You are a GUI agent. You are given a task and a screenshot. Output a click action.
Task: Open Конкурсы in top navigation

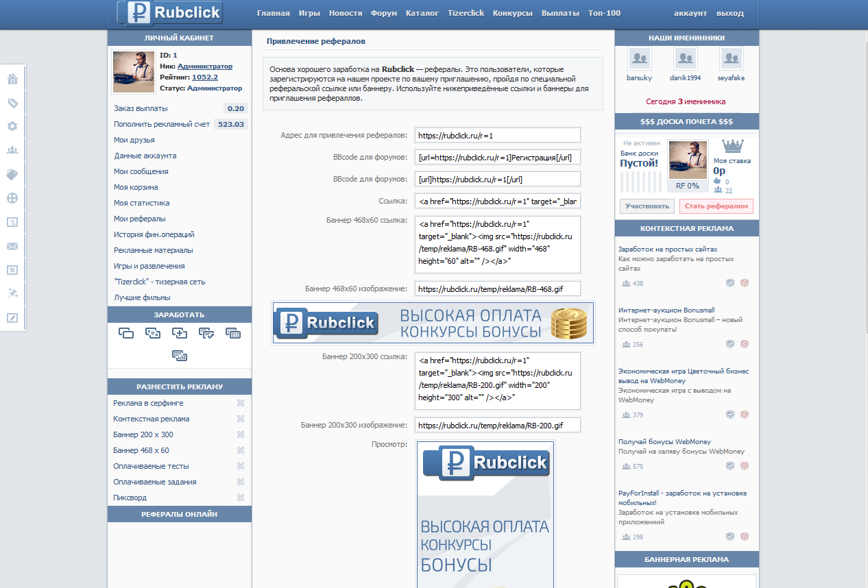point(513,13)
